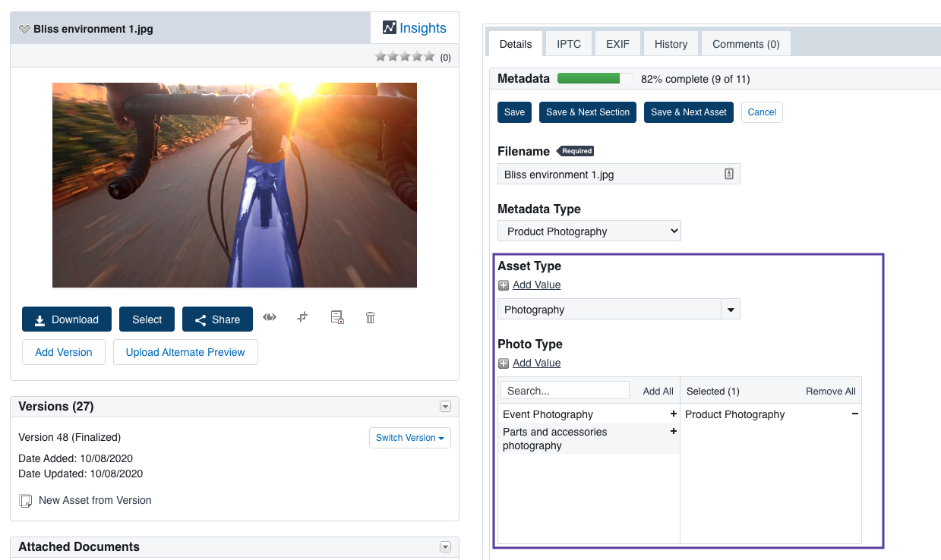Click the Save & Next Asset button
This screenshot has width=941, height=560.
tap(688, 112)
